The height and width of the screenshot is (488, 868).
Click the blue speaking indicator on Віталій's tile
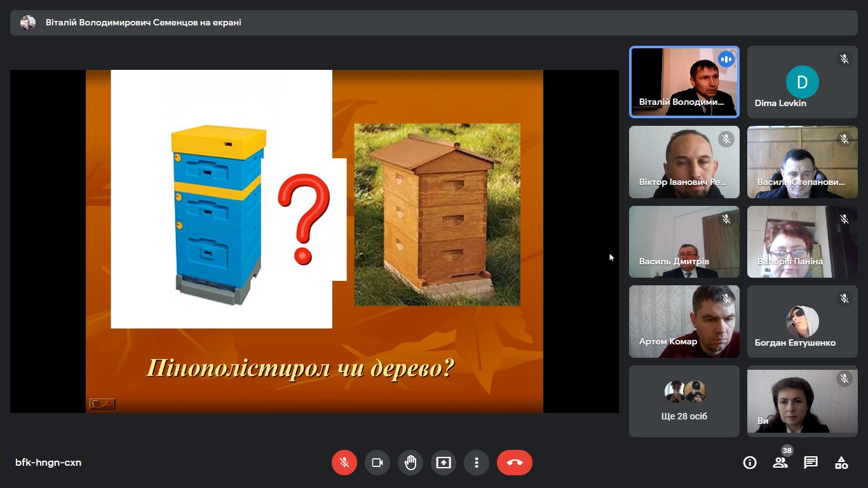point(726,60)
